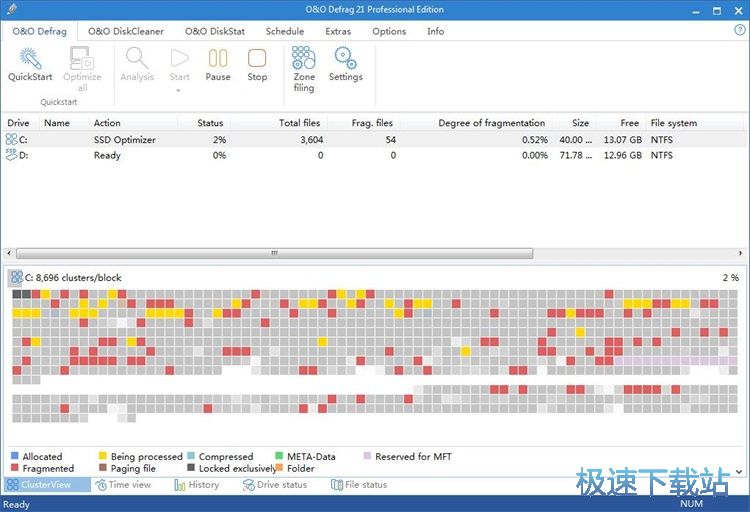Image resolution: width=750 pixels, height=512 pixels.
Task: Select the SSD Optimizer action cell
Action: 125,140
